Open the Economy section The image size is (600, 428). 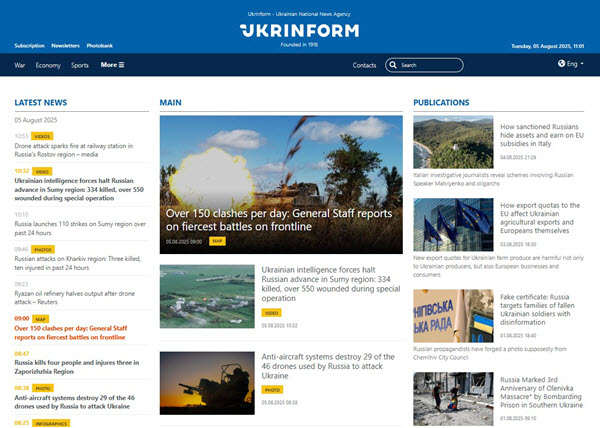[48, 65]
